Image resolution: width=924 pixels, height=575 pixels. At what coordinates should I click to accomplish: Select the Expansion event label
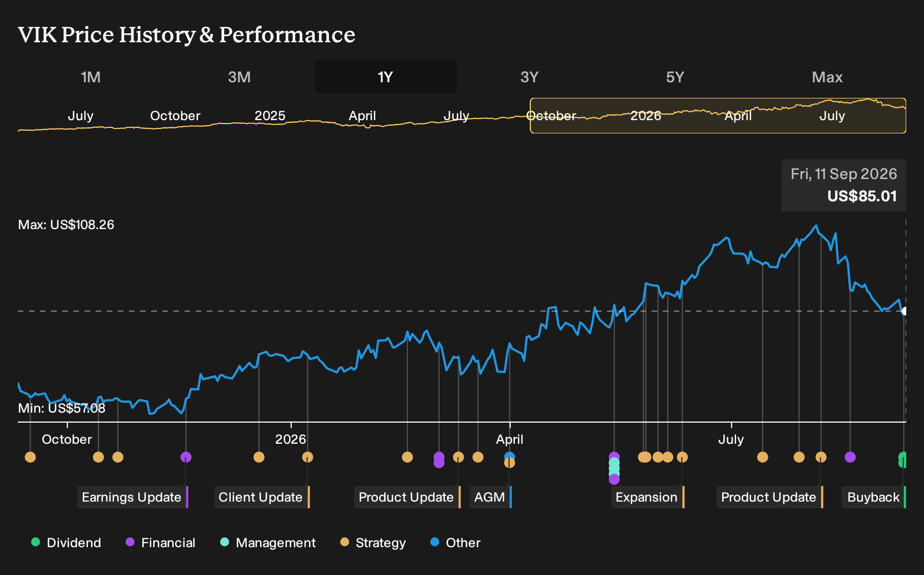point(647,497)
